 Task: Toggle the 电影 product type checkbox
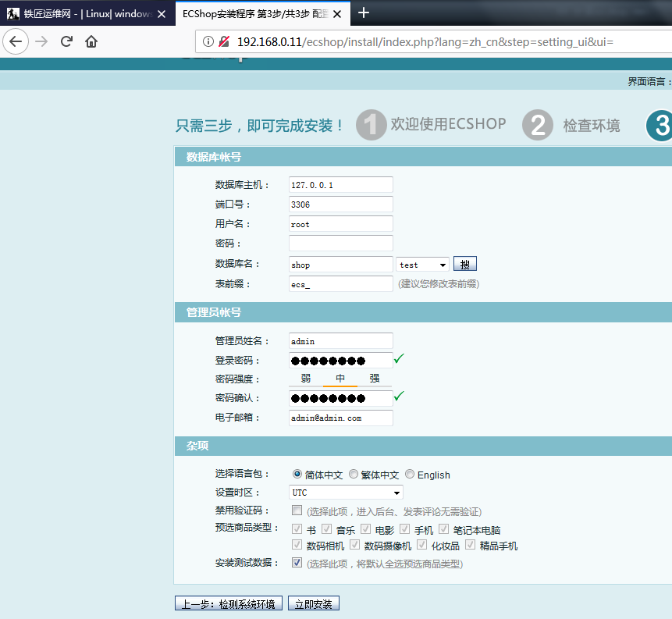click(x=365, y=528)
